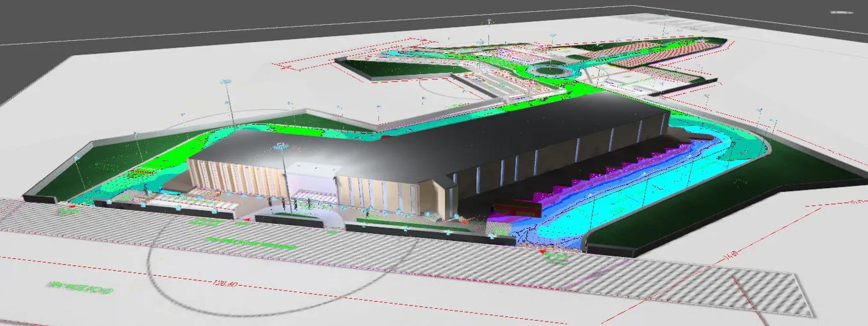Pick the circular roundabout in the parking area

551,70
